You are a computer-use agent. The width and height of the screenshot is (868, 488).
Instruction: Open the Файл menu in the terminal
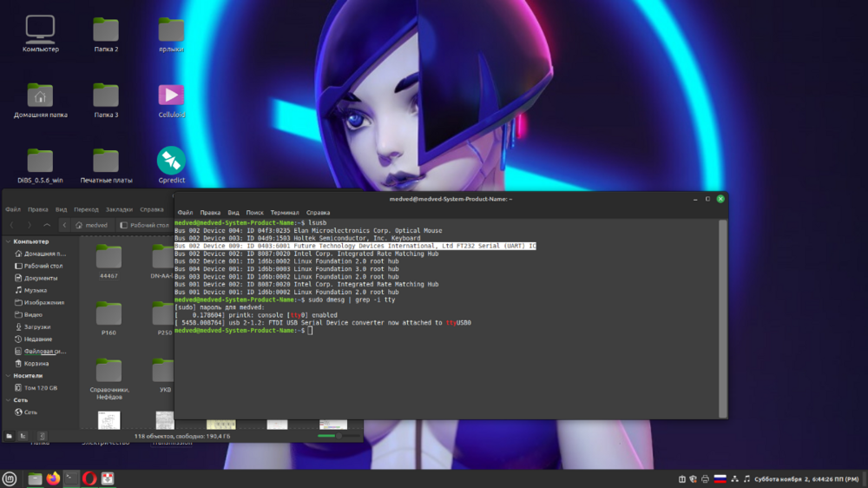pos(185,213)
